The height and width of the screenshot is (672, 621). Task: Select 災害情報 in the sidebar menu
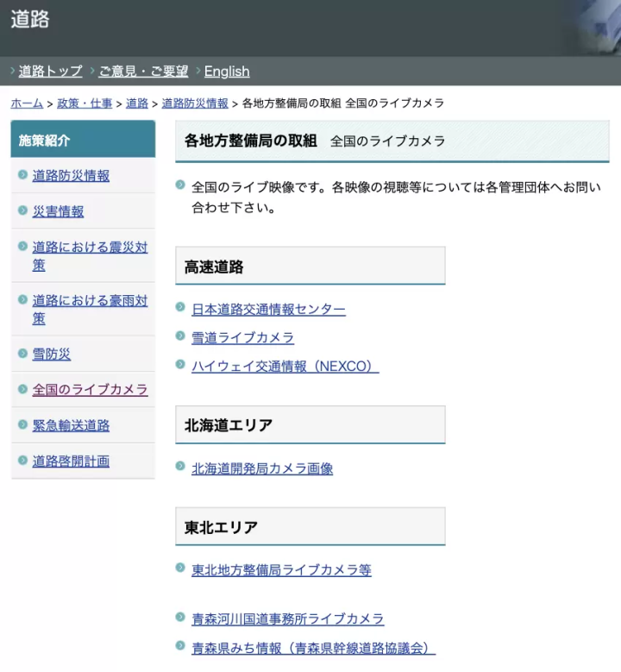point(58,211)
